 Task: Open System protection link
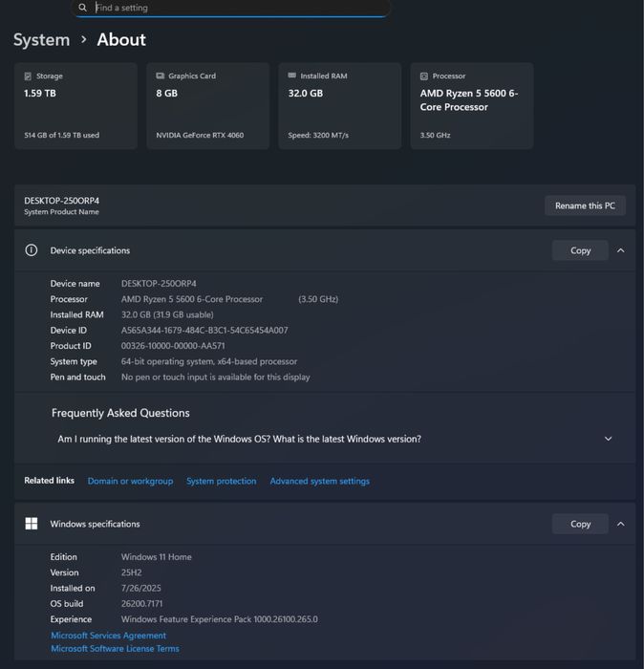pyautogui.click(x=222, y=481)
